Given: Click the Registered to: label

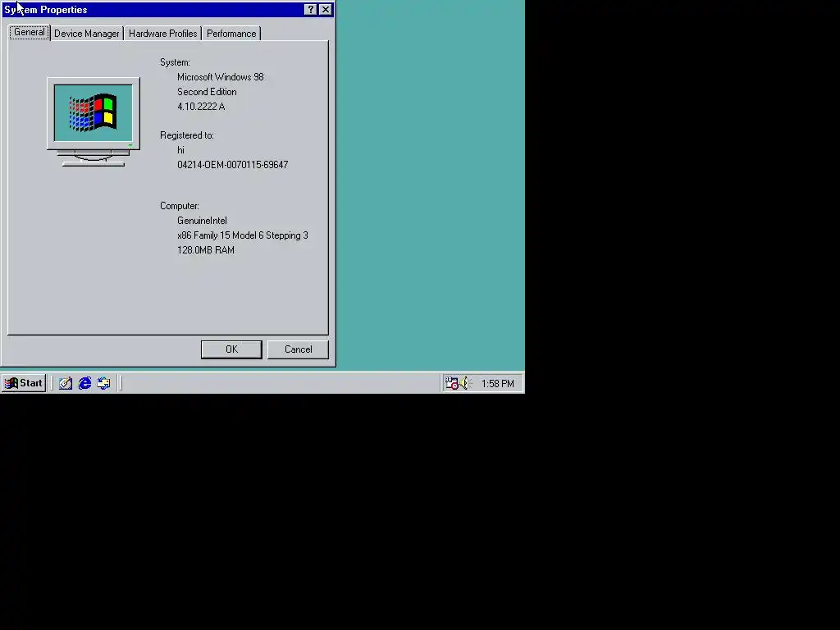Looking at the screenshot, I should [x=186, y=135].
